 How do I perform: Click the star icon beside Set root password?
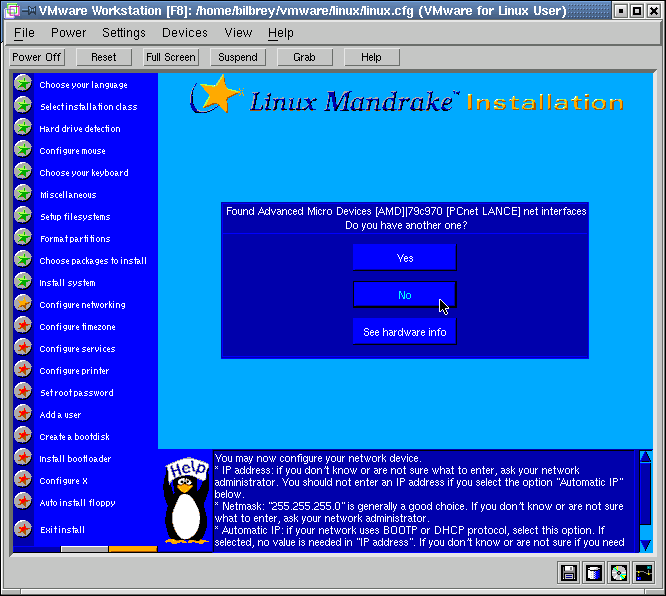coord(23,391)
